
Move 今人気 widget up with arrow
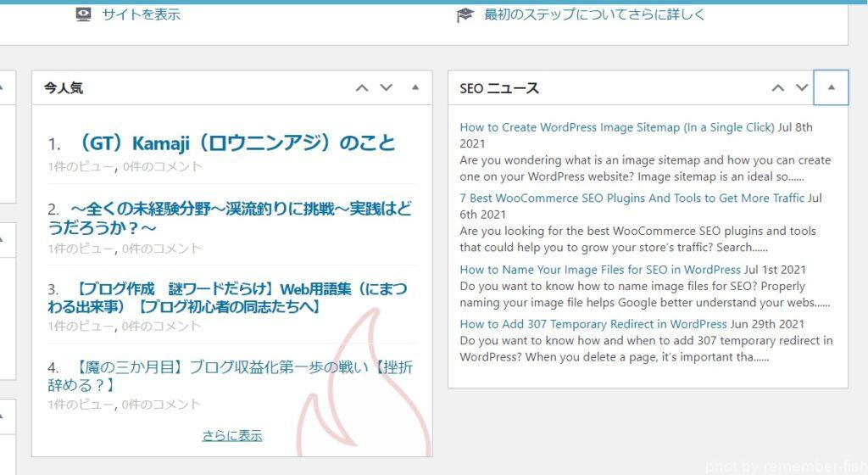(x=362, y=87)
